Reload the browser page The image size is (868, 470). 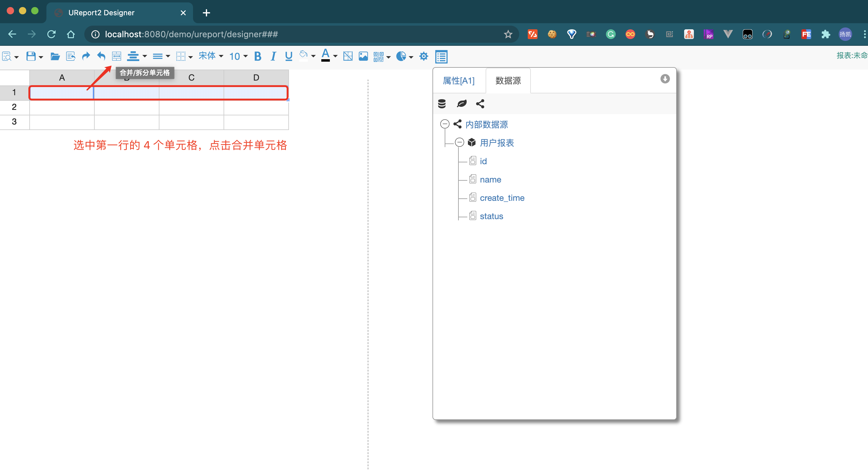pyautogui.click(x=51, y=34)
